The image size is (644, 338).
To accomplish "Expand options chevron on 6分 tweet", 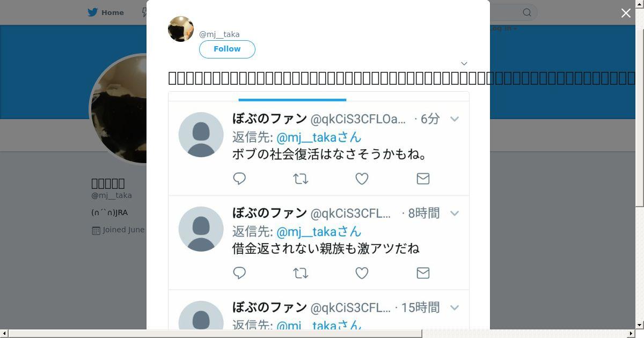I will pos(455,119).
